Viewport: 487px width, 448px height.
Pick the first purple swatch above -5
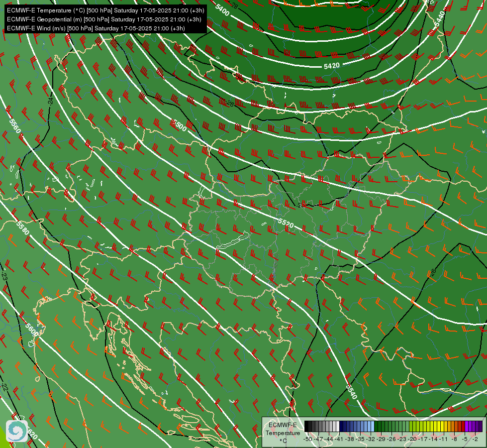(x=467, y=426)
